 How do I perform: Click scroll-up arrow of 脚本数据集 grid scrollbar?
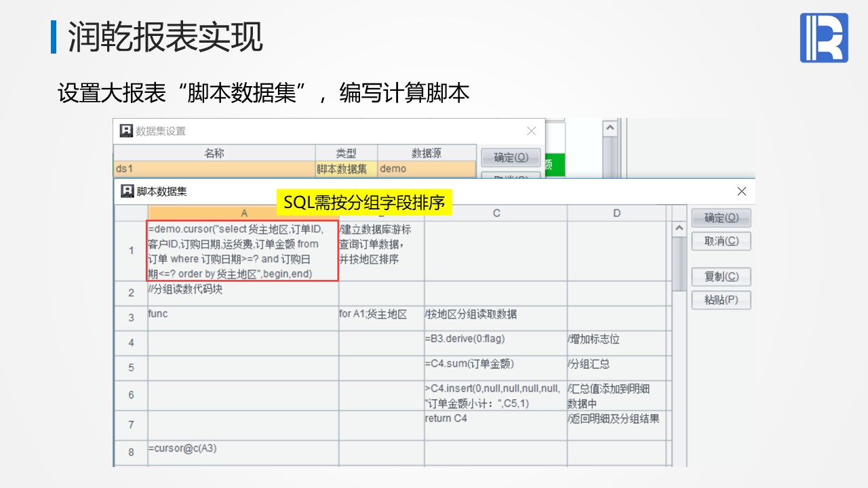click(679, 229)
